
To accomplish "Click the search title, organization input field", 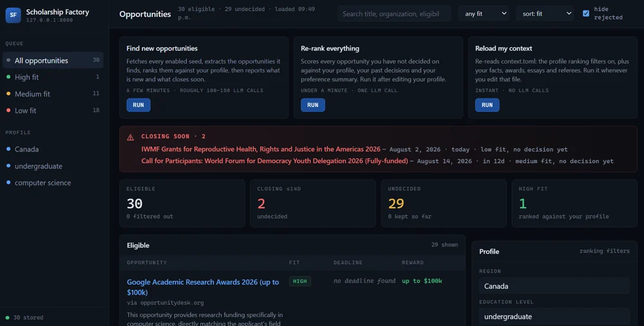I will [394, 14].
